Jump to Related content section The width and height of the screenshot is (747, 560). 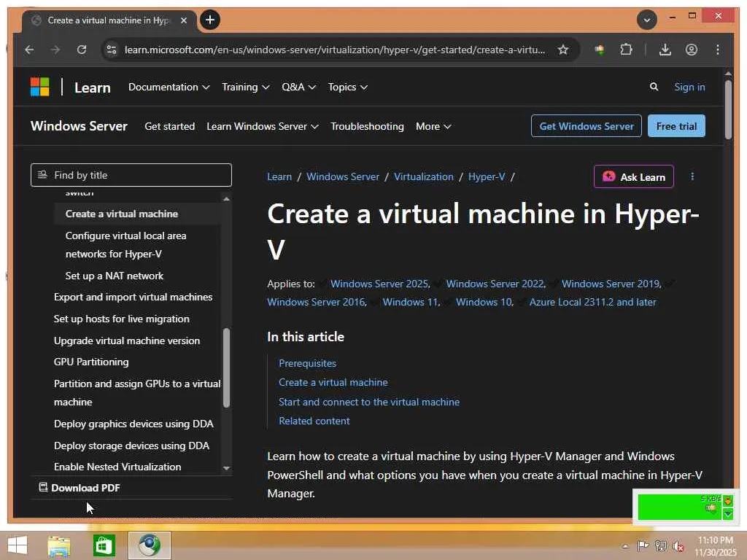(x=314, y=421)
